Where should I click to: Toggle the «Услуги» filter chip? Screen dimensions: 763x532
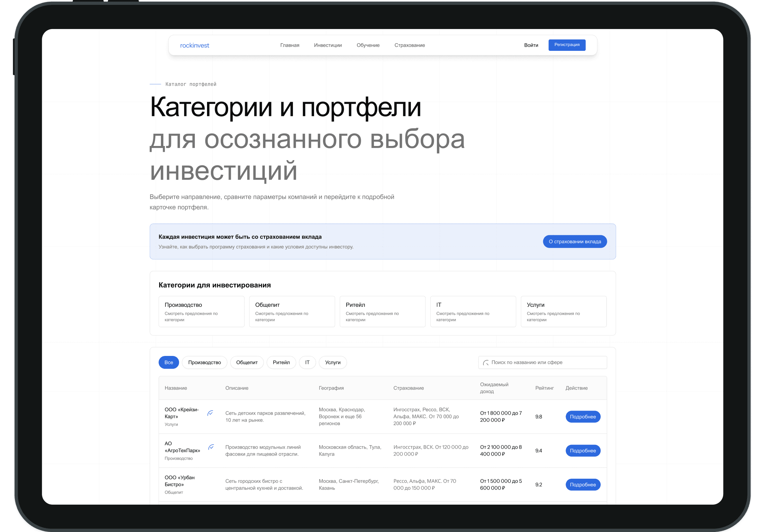click(x=333, y=362)
